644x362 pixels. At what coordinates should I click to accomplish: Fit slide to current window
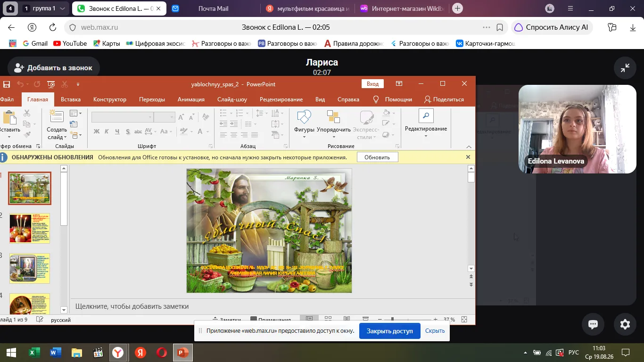coord(464,319)
